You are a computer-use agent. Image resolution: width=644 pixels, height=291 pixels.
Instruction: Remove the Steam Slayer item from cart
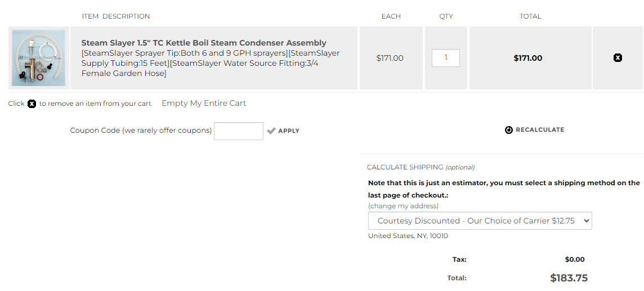pyautogui.click(x=618, y=58)
